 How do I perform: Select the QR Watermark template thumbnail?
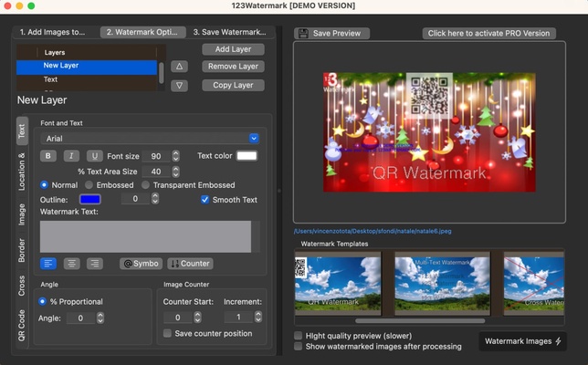tap(338, 284)
